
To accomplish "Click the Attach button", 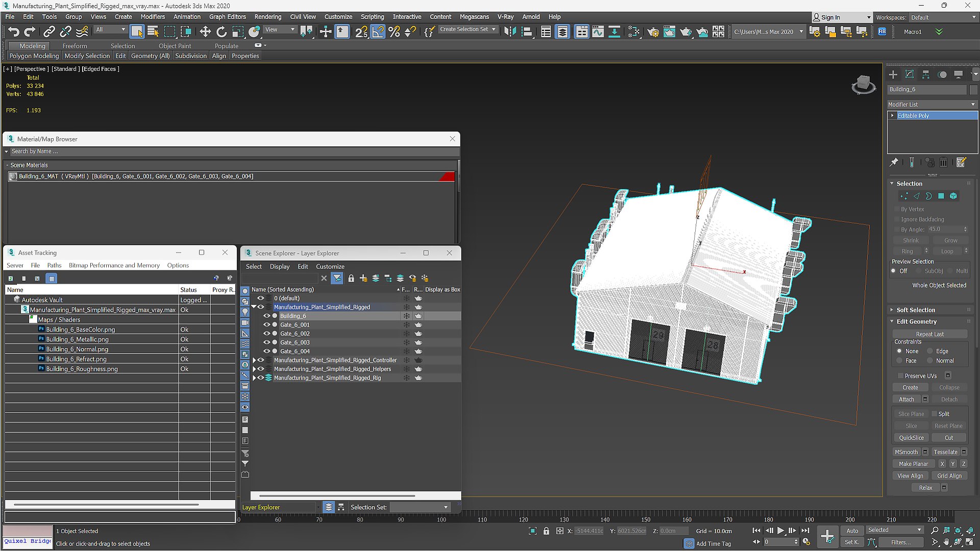I will (906, 399).
